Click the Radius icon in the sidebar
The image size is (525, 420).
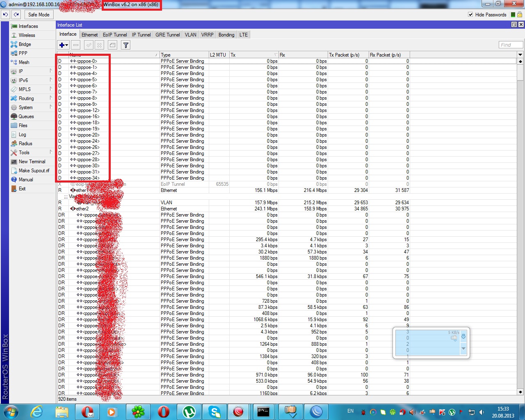(14, 144)
